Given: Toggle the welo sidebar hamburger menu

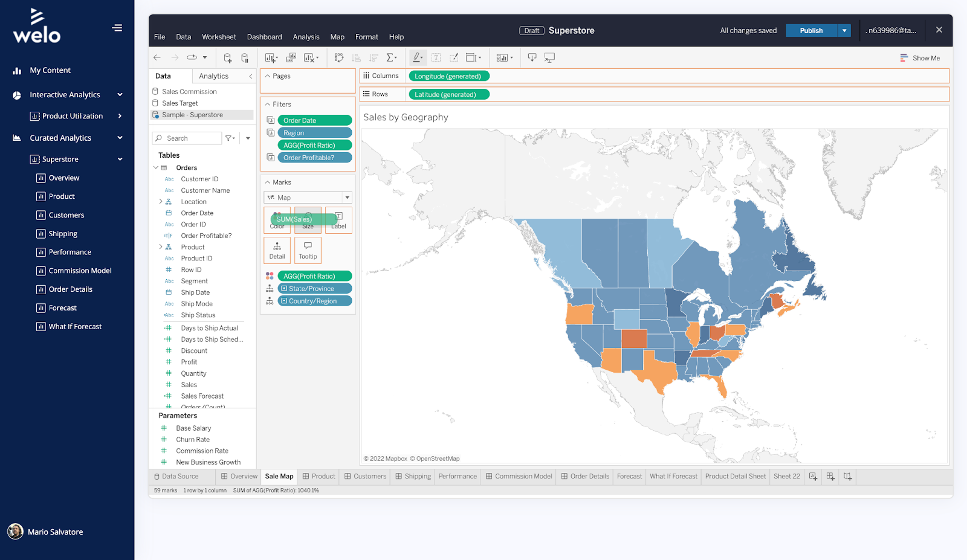Looking at the screenshot, I should point(117,28).
